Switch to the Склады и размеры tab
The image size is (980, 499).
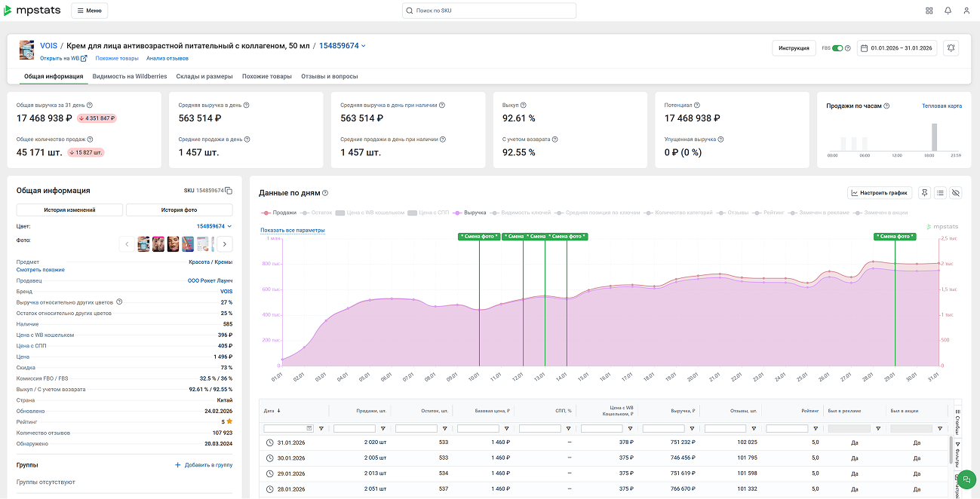pos(204,76)
